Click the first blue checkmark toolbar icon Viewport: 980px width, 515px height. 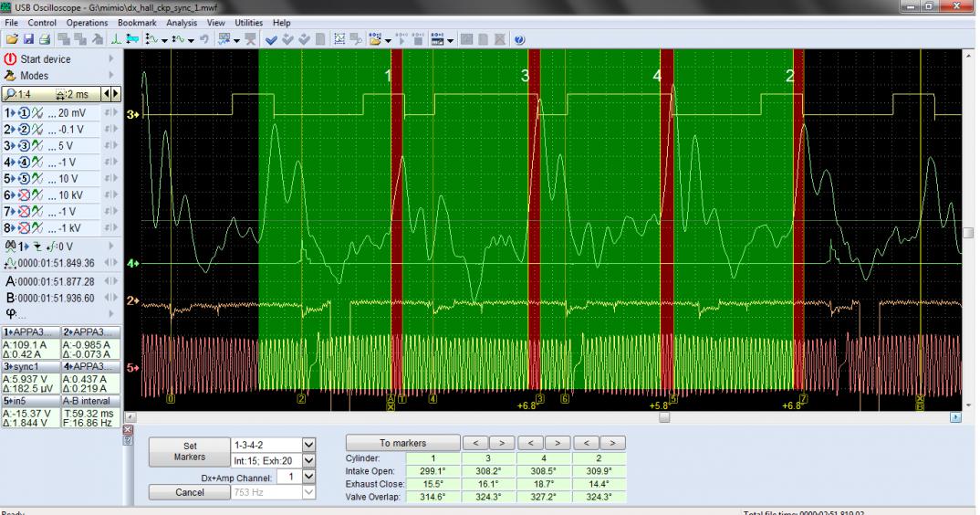[271, 39]
